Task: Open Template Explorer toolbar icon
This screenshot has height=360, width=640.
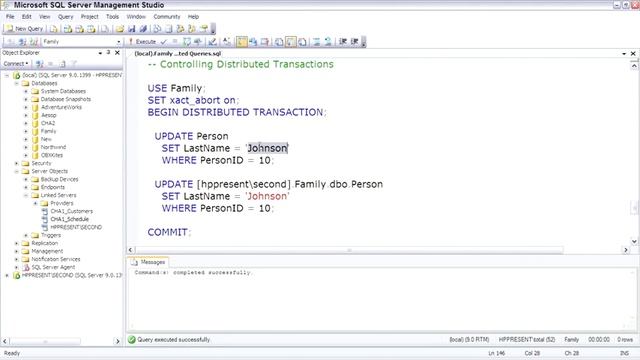Action: click(192, 29)
